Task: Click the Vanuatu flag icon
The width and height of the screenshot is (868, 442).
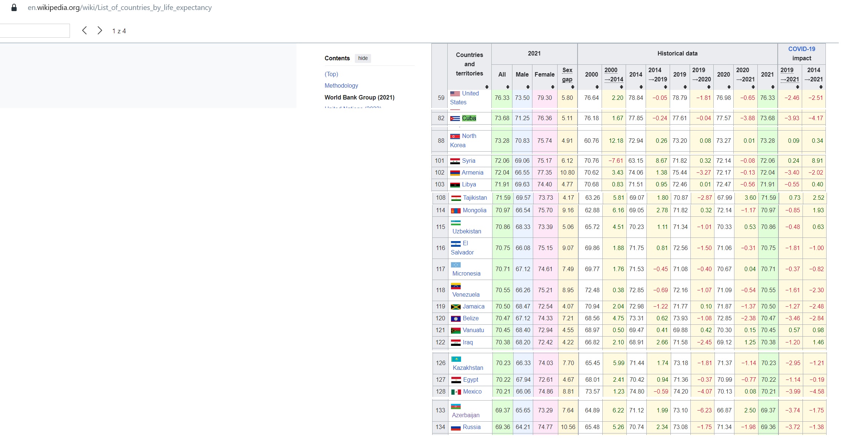Action: tap(456, 330)
